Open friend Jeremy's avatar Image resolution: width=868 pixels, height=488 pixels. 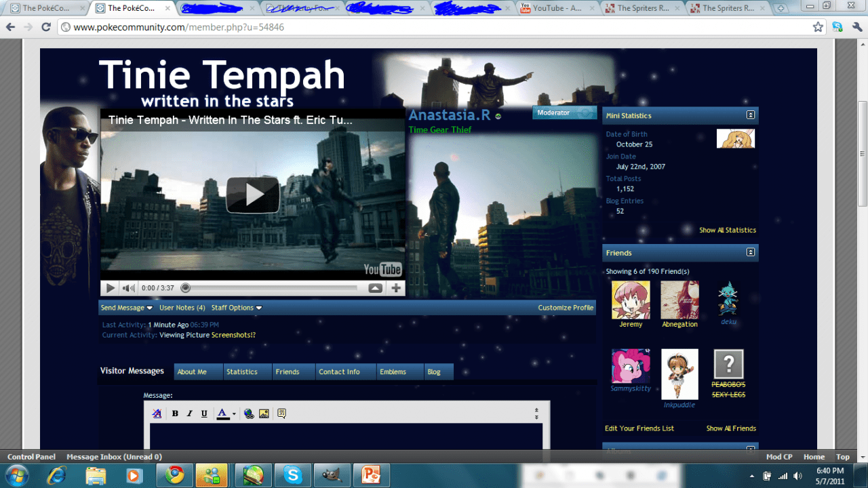point(631,300)
